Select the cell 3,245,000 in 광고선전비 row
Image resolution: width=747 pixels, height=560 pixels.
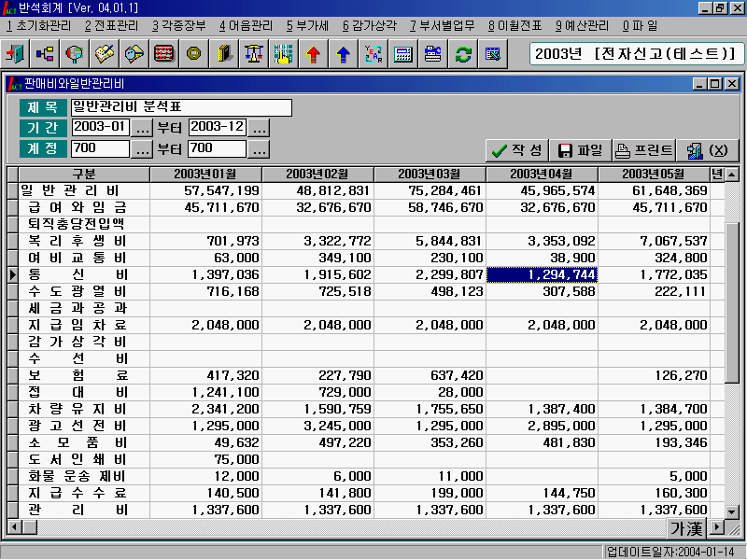tap(317, 427)
